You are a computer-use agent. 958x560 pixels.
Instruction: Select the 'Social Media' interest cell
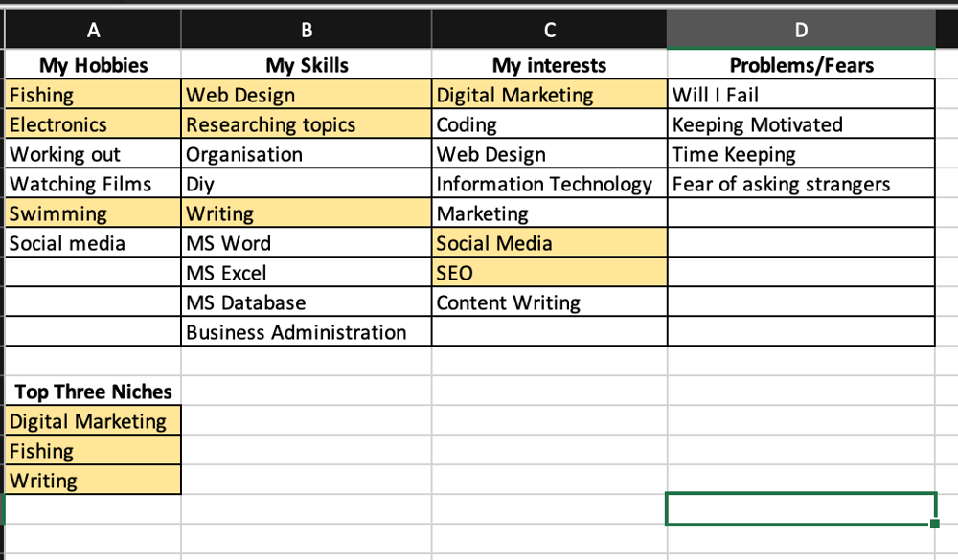tap(549, 242)
